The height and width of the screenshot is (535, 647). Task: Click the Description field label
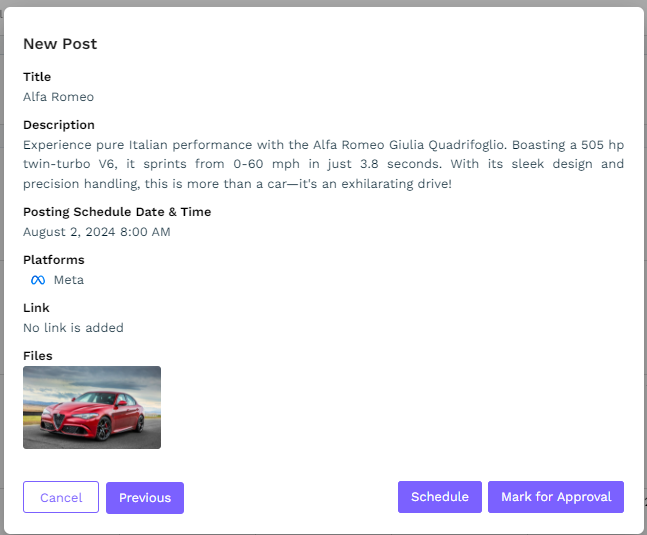point(59,125)
